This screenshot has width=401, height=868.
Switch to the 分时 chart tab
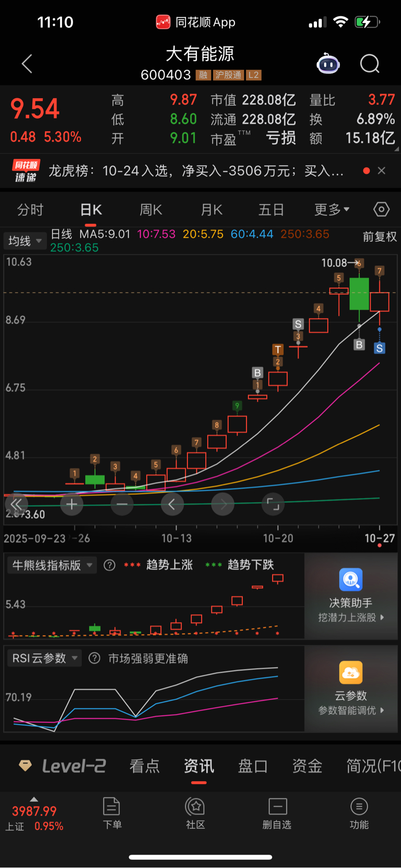pyautogui.click(x=30, y=210)
